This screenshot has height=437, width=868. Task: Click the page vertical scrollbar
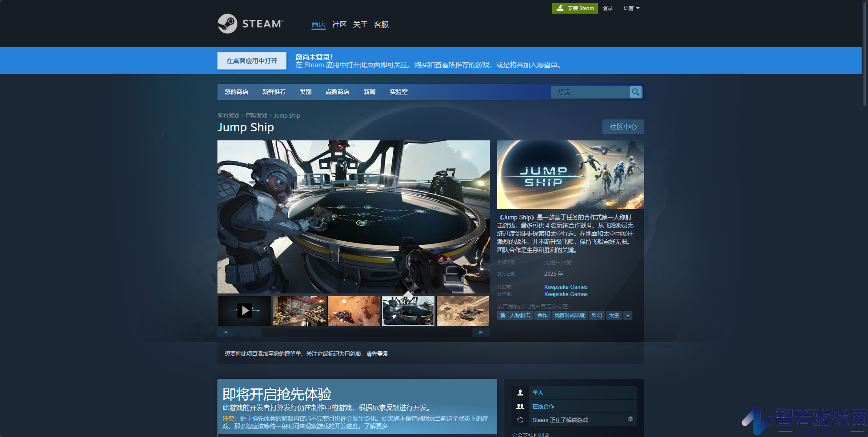point(865,54)
